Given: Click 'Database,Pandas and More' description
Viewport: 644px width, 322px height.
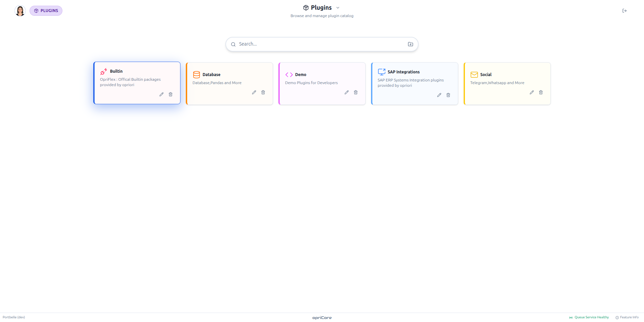Looking at the screenshot, I should tap(217, 83).
